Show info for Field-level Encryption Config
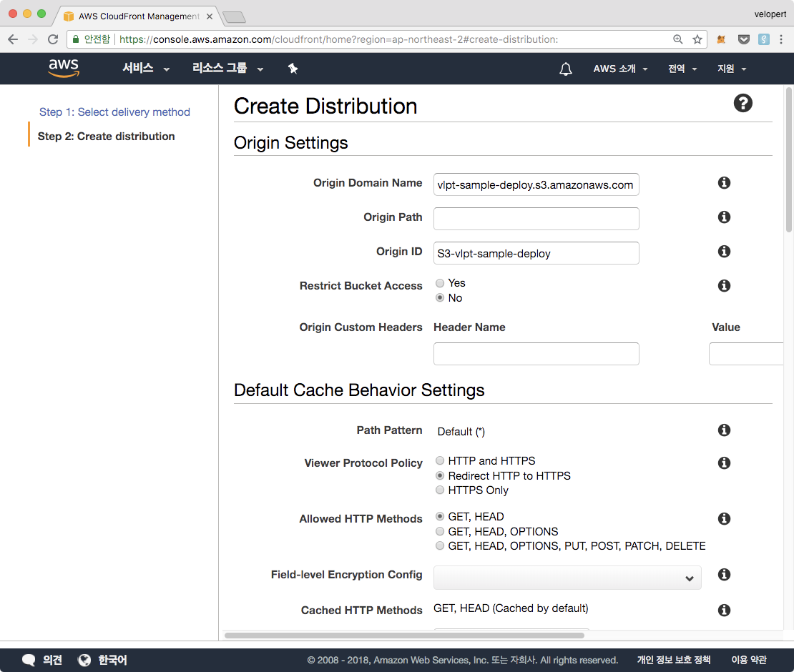The width and height of the screenshot is (794, 672). point(724,574)
